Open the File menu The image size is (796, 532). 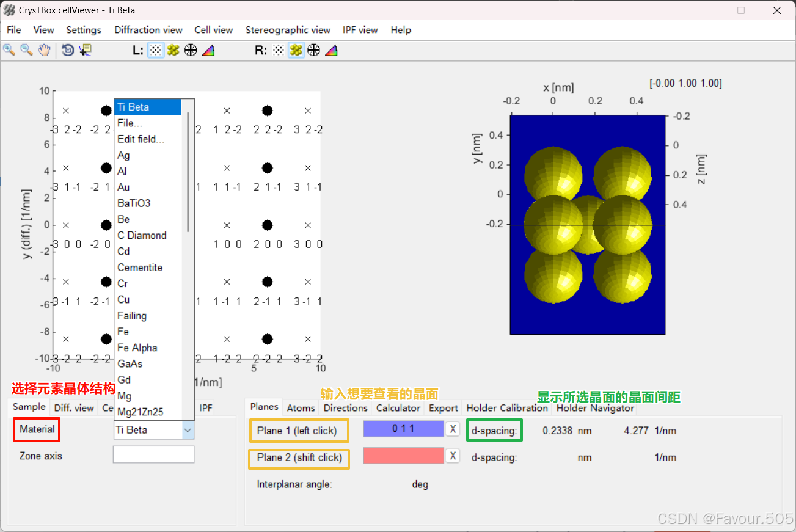point(13,30)
